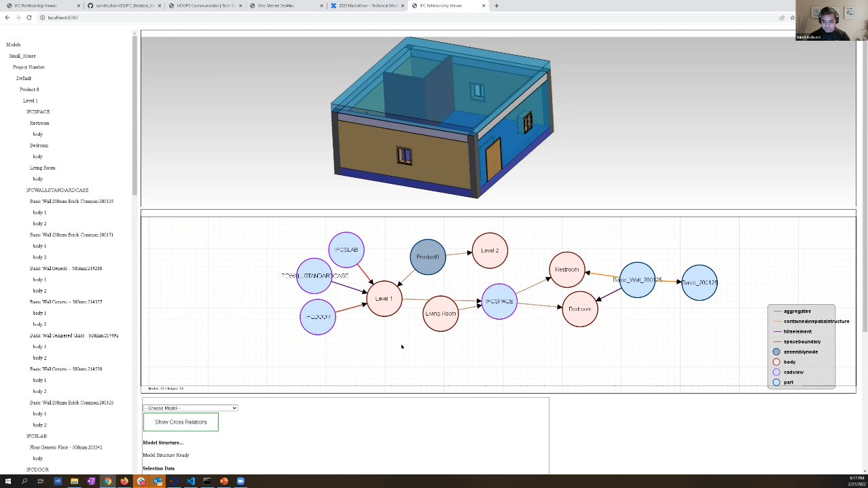
Task: Select the Restroom node circle
Action: 566,269
